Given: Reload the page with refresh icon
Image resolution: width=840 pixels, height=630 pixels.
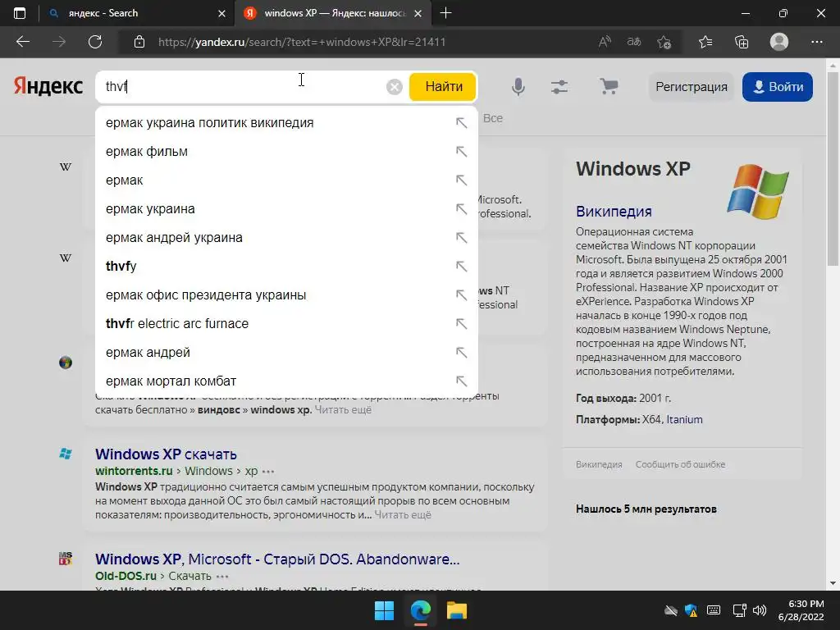Looking at the screenshot, I should 95,42.
